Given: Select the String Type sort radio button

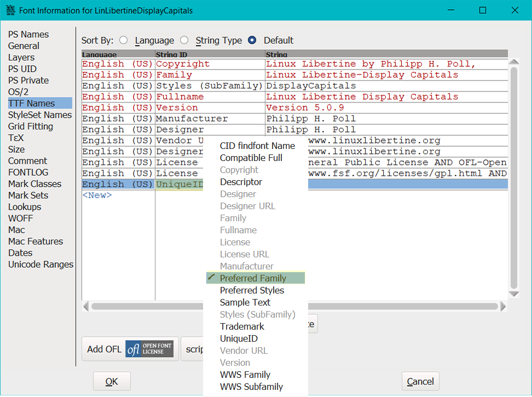Looking at the screenshot, I should [184, 41].
